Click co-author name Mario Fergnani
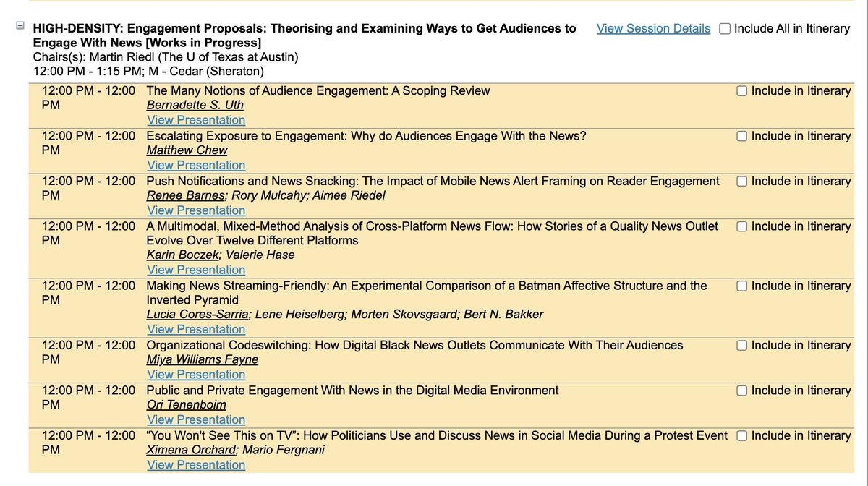 (x=284, y=449)
